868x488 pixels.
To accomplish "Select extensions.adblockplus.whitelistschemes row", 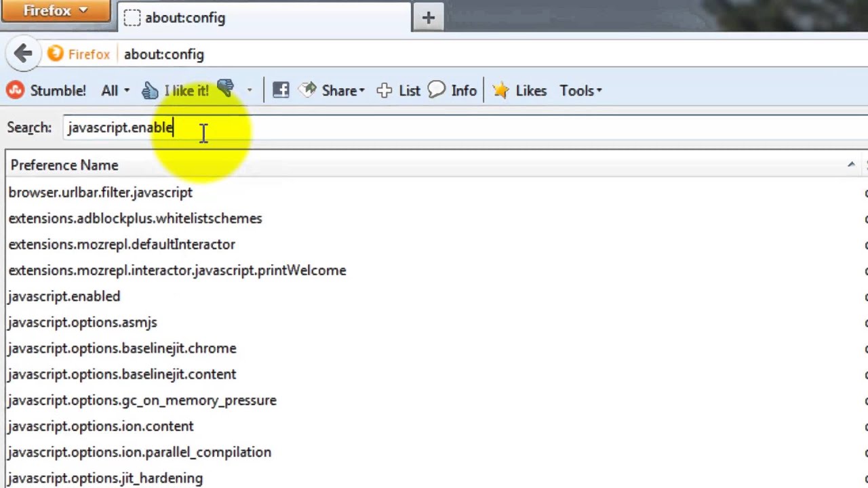I will (434, 218).
